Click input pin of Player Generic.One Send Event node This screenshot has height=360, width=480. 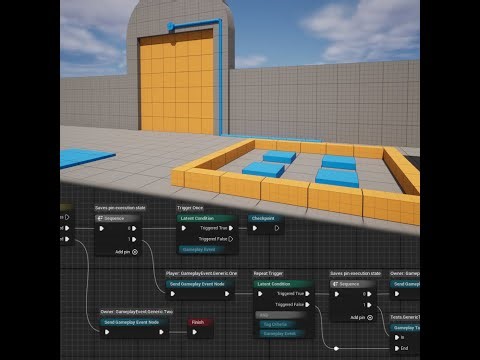[x=173, y=294]
